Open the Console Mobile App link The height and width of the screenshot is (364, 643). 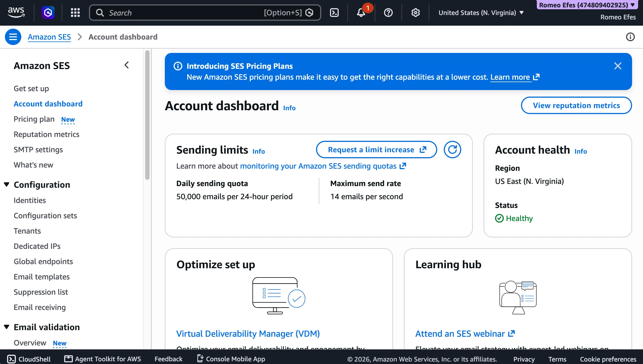pos(231,359)
